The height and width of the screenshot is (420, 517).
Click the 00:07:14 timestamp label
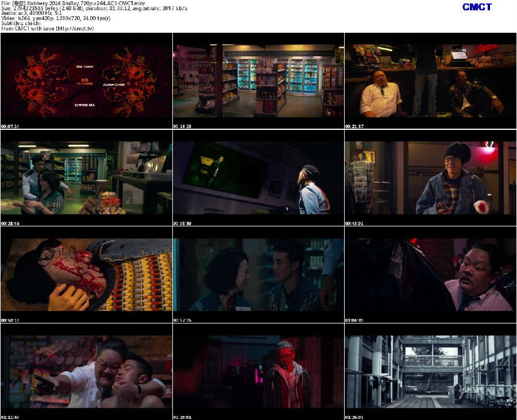[x=10, y=126]
